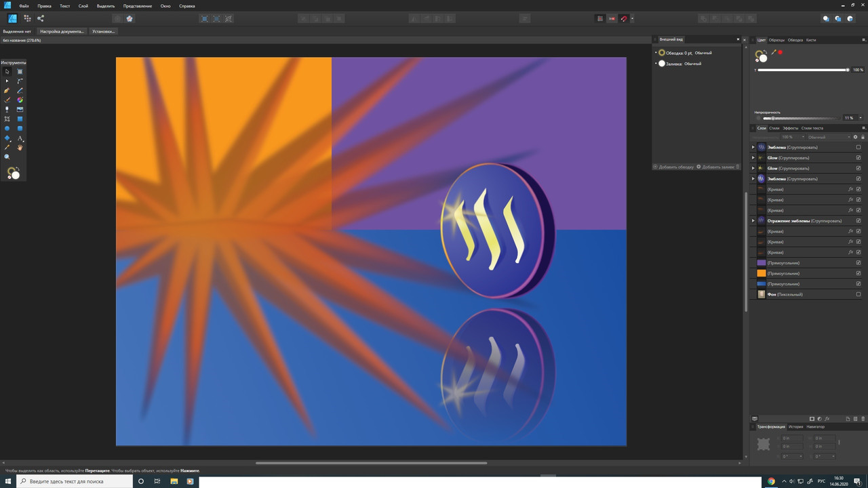Hide the orange Прямоугольник layer
Screen dimensions: 868x488
[x=859, y=273]
